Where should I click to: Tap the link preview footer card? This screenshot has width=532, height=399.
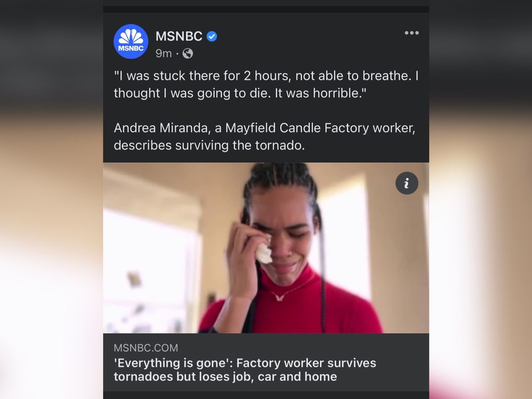point(266,362)
